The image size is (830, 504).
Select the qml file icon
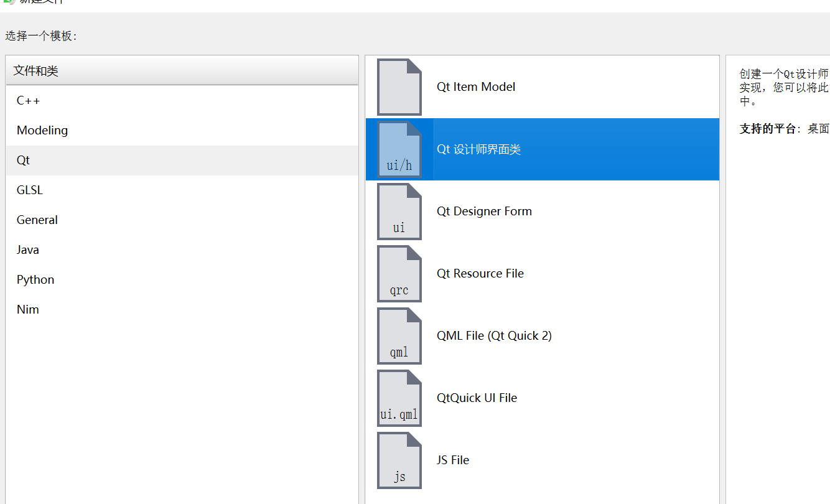pyautogui.click(x=399, y=336)
